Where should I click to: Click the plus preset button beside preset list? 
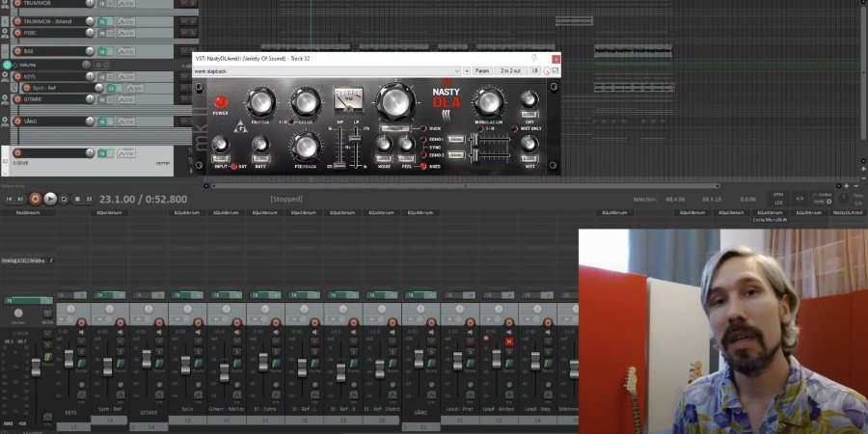click(467, 70)
